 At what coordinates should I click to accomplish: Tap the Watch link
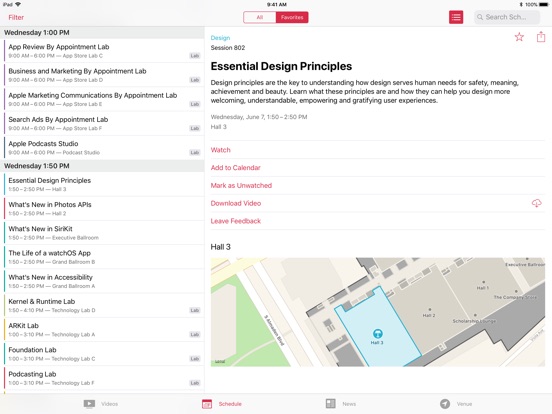pyautogui.click(x=221, y=150)
